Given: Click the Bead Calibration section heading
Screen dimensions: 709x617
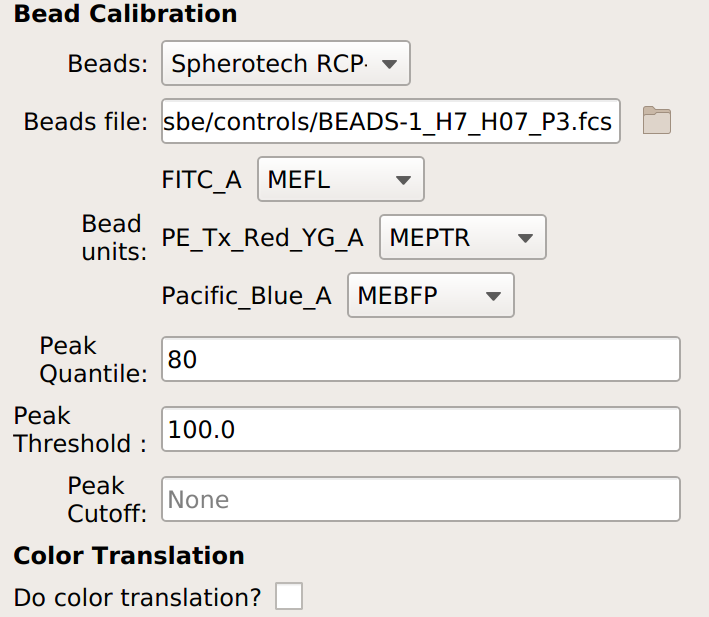Looking at the screenshot, I should pyautogui.click(x=125, y=14).
